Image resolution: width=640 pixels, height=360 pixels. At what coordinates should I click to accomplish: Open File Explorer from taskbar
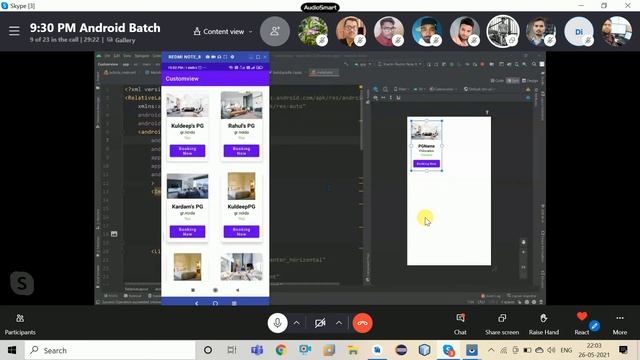(353, 350)
